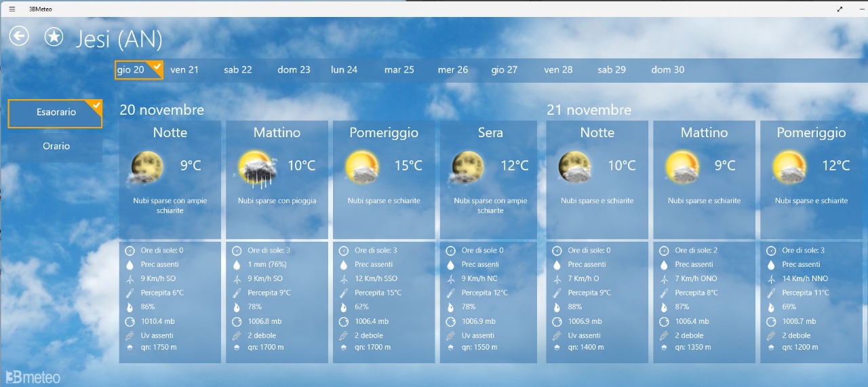Switch to the ven 21 tab
The image size is (868, 387).
pos(184,69)
